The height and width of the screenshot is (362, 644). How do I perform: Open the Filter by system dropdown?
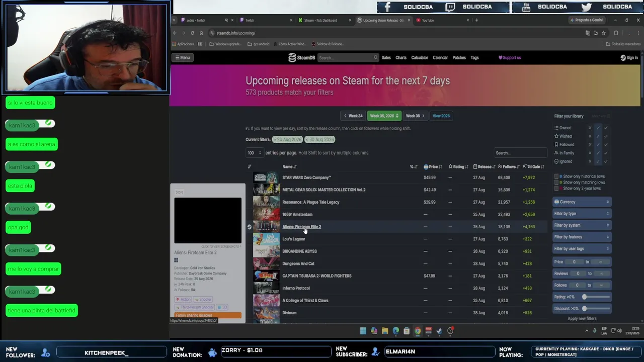tap(582, 225)
